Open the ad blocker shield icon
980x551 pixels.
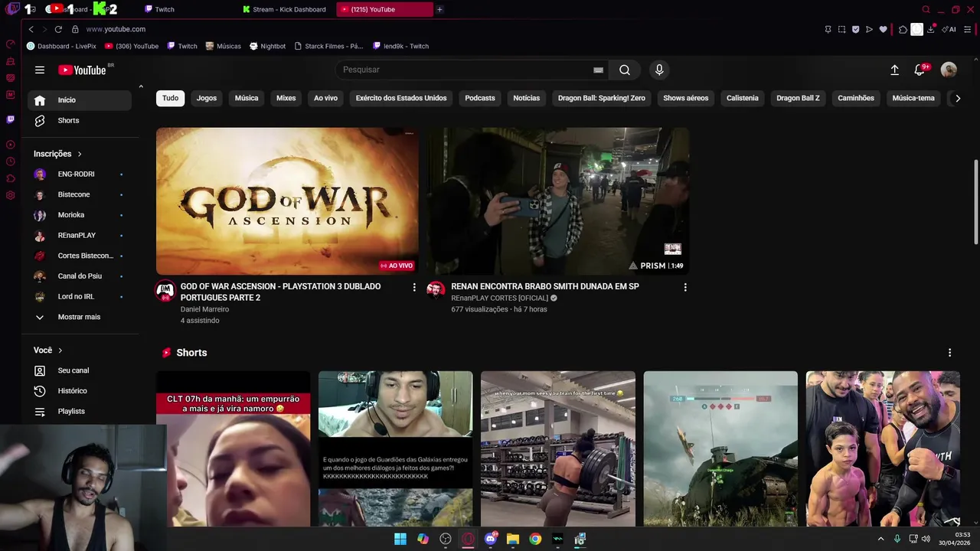[x=855, y=29]
